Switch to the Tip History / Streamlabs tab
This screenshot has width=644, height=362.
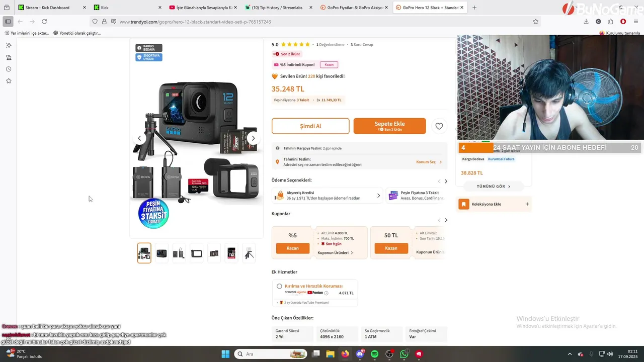(x=275, y=8)
